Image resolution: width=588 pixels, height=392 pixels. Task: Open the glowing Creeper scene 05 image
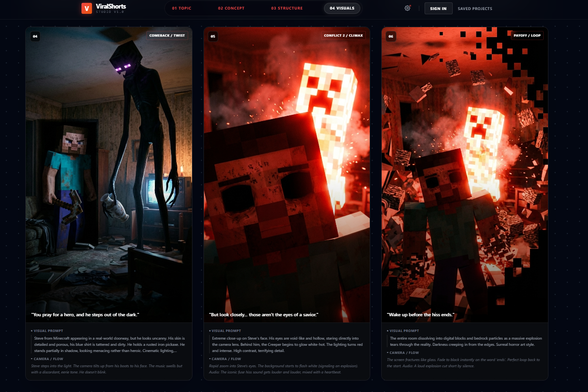click(287, 175)
